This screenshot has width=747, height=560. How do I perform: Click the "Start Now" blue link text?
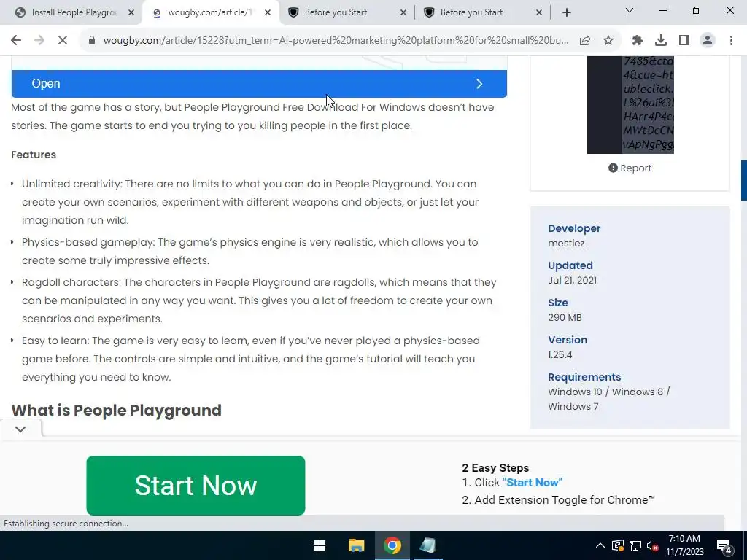(532, 483)
